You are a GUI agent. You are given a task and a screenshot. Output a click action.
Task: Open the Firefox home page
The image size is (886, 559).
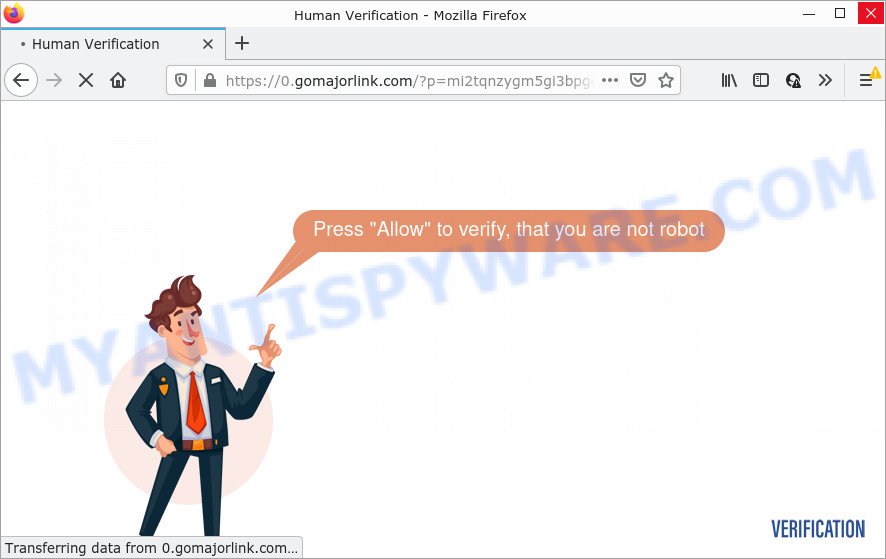118,80
